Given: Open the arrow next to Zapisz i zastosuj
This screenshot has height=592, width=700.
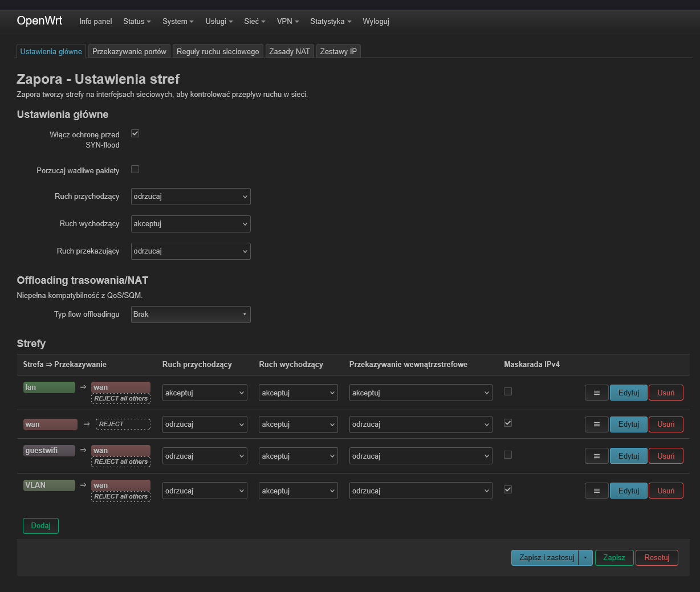Looking at the screenshot, I should (585, 558).
